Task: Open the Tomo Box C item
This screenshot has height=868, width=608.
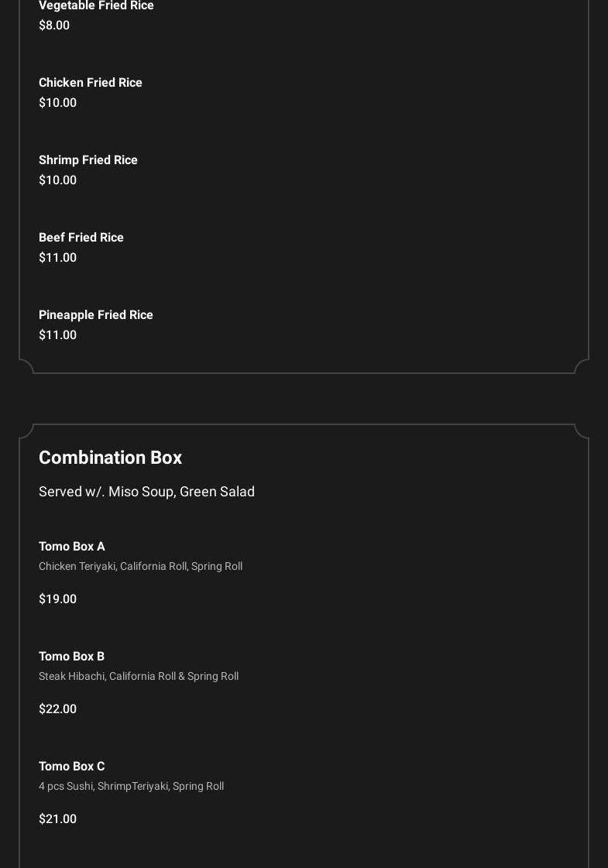Action: 71,767
